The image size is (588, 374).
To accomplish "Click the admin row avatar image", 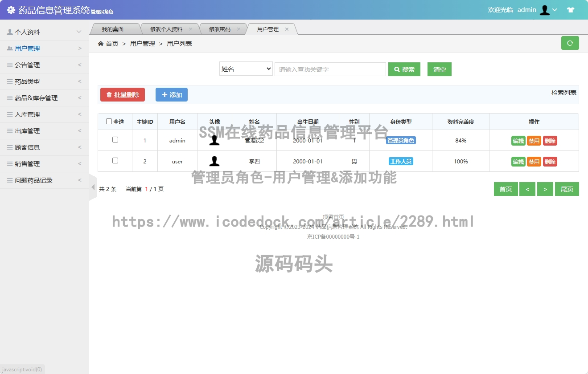I will 214,140.
